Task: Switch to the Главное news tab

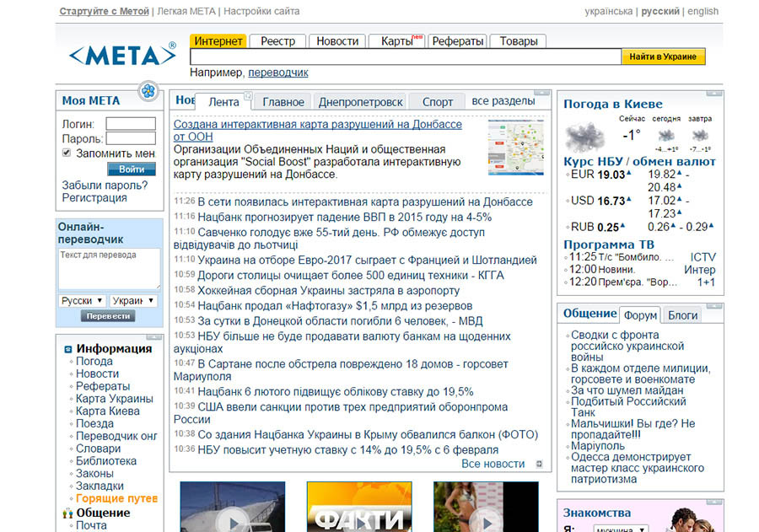Action: tap(283, 102)
